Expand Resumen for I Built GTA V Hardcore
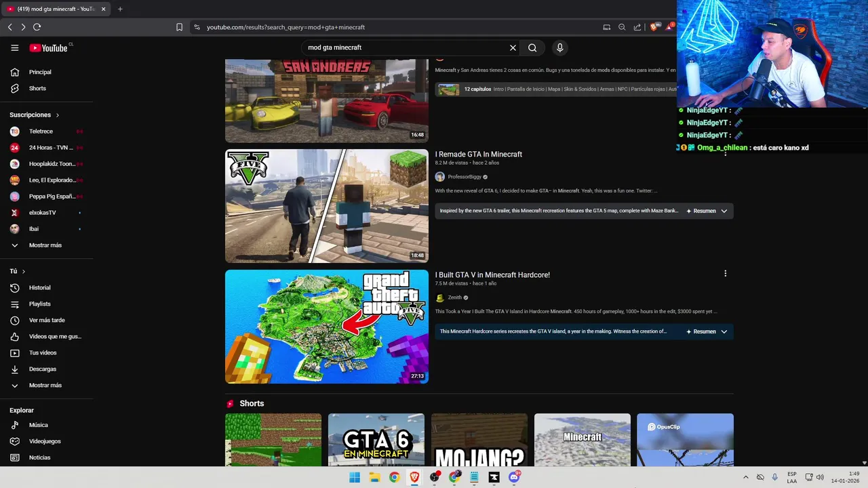 pos(707,331)
